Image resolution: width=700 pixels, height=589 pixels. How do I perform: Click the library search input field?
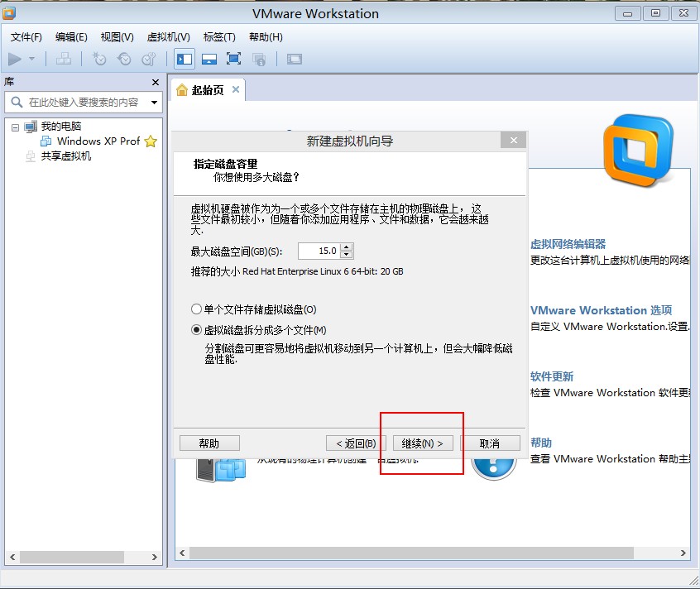85,103
